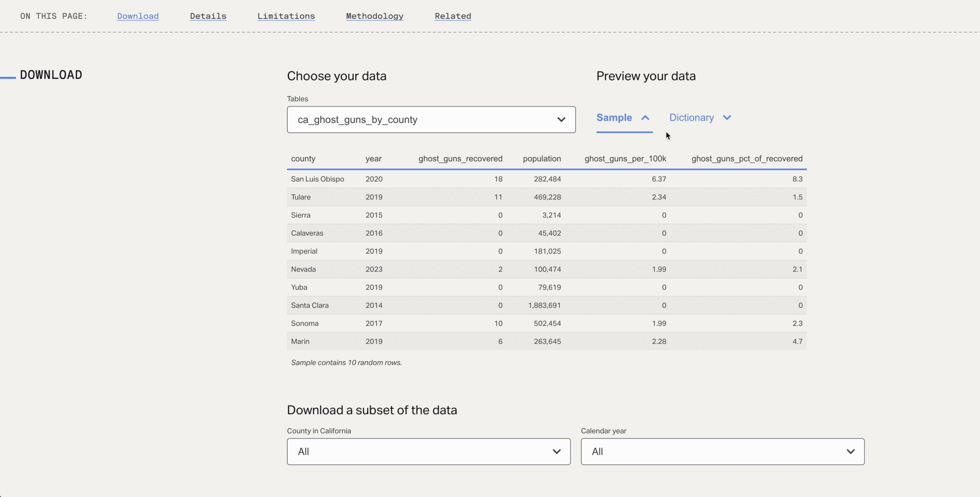Click the Choose your data heading
The image size is (980, 497).
[x=336, y=76]
